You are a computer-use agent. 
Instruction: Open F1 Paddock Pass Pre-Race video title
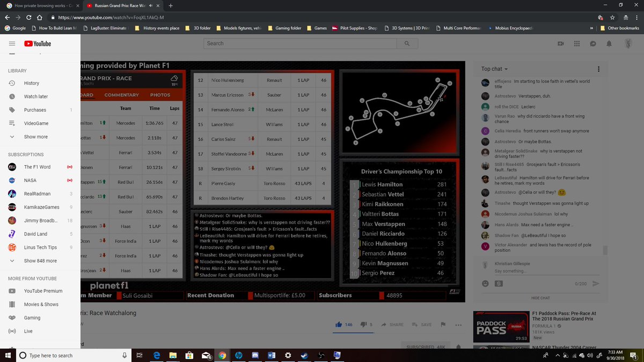565,316
